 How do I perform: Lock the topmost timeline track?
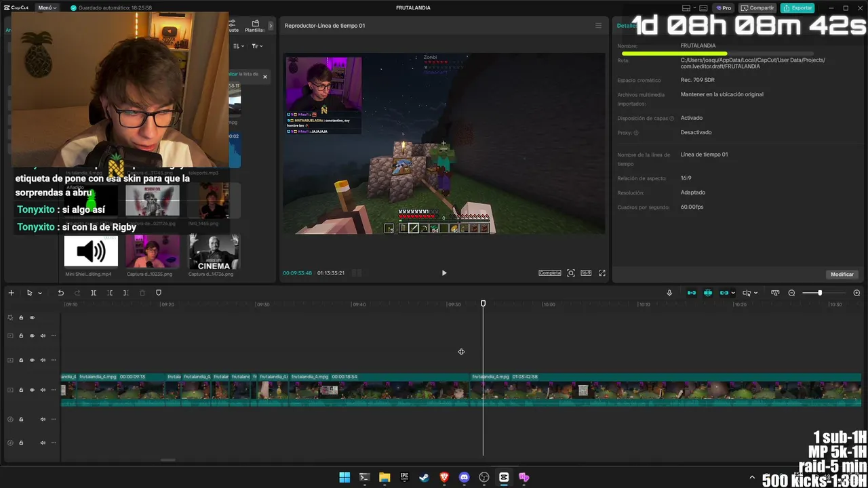[21, 317]
